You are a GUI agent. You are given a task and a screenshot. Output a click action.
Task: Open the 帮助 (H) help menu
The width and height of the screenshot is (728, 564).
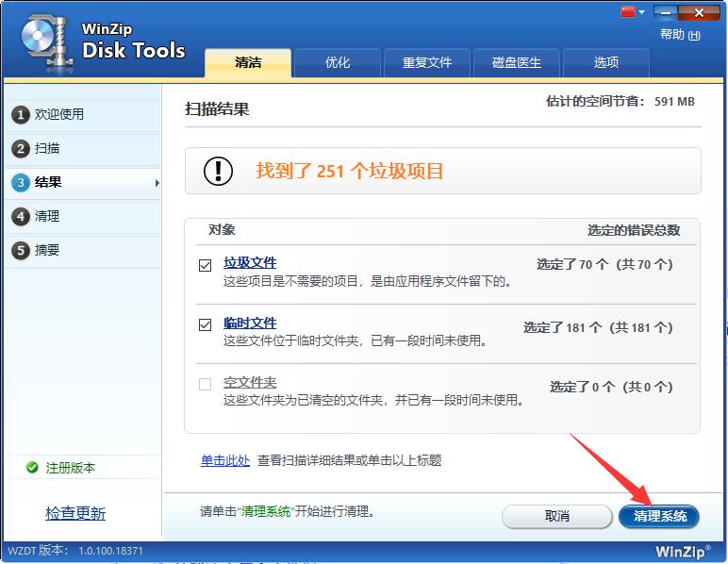click(680, 34)
